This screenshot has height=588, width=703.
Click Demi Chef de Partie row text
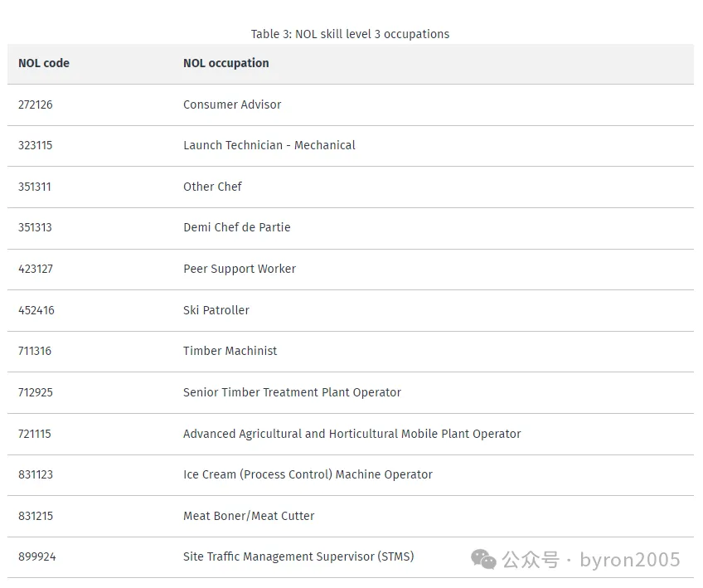pyautogui.click(x=237, y=227)
